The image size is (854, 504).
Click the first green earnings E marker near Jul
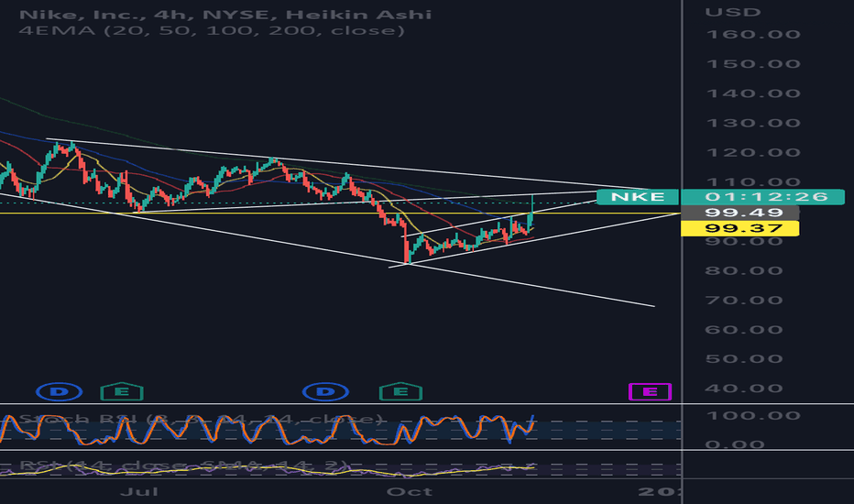click(122, 391)
